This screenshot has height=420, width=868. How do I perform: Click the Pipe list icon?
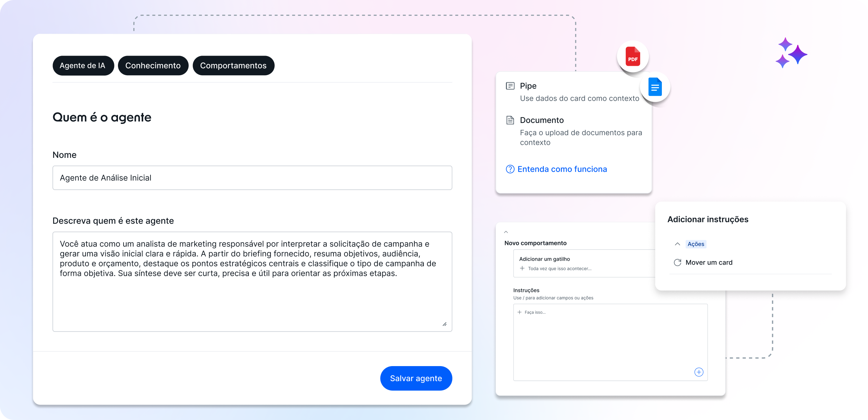[510, 86]
